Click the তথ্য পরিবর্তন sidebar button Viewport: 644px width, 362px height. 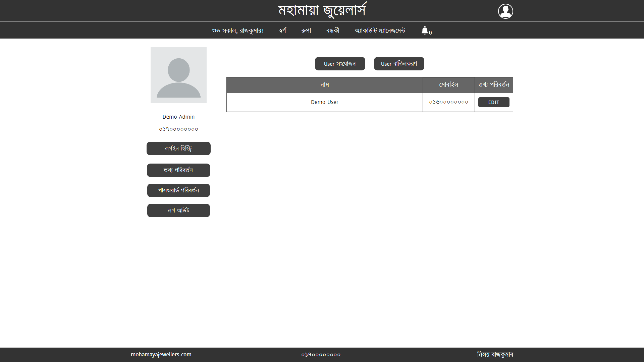point(178,170)
